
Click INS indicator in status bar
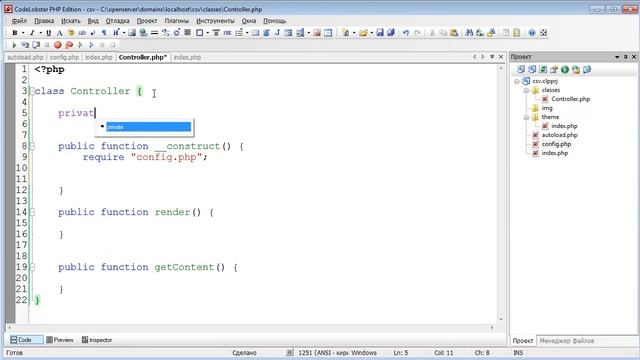(518, 353)
